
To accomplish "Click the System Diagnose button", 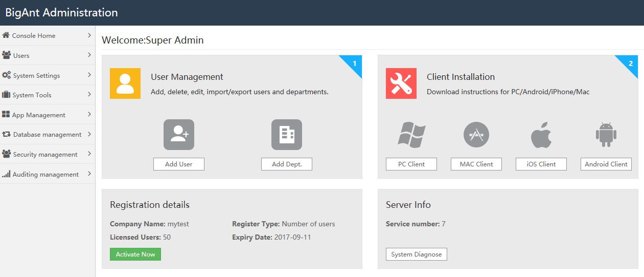I will click(417, 254).
